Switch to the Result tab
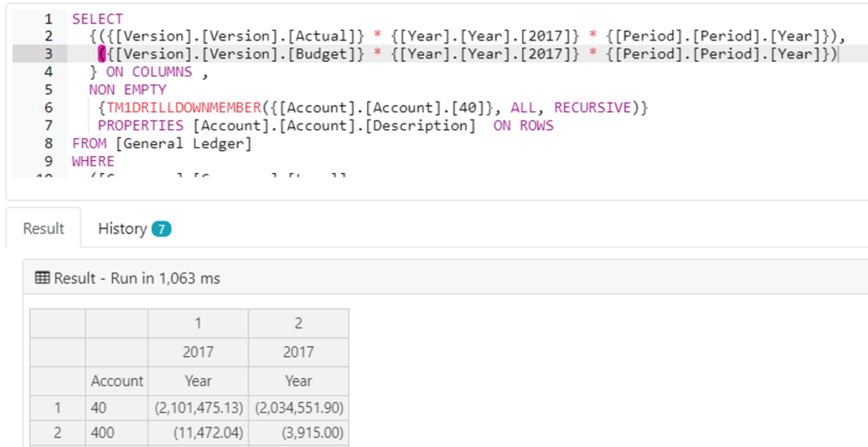The height and width of the screenshot is (447, 868). point(43,228)
